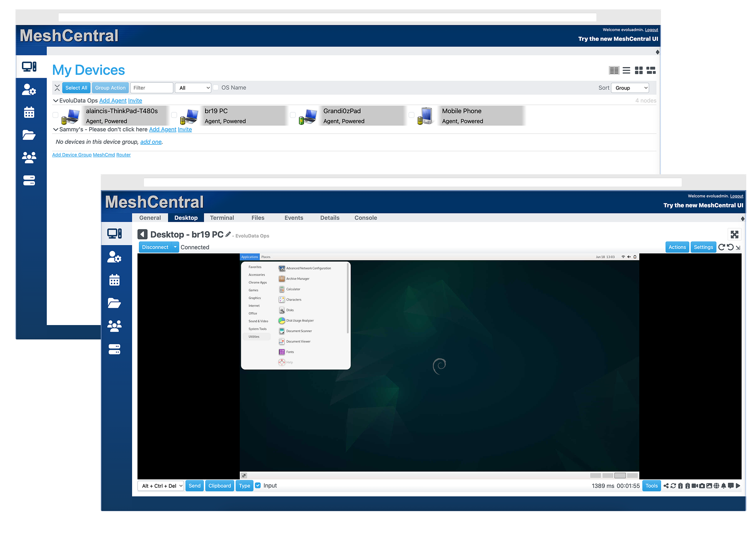Switch to mixed-size tiles device view icon
Image resolution: width=756 pixels, height=540 pixels.
click(651, 70)
